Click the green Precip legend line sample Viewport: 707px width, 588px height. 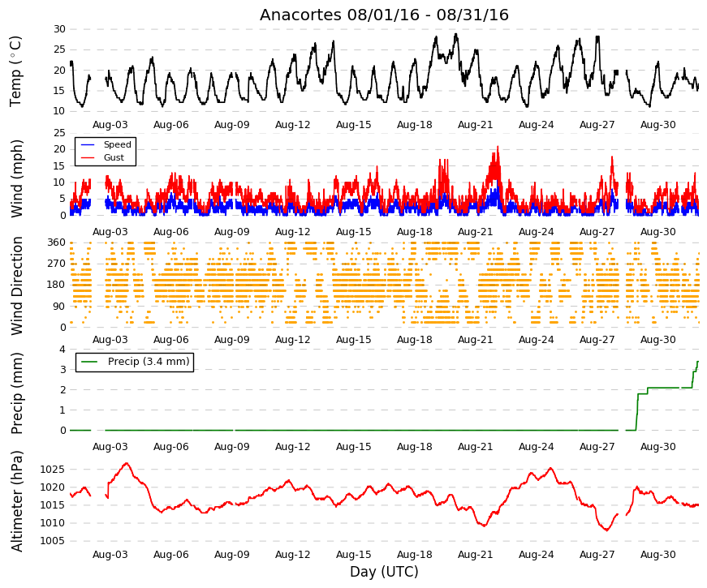click(89, 362)
